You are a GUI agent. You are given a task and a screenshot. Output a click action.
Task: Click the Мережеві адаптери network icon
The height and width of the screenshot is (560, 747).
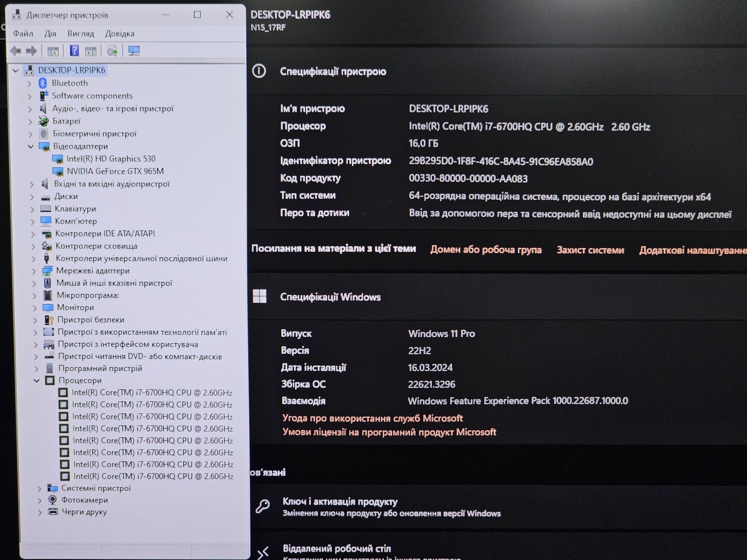tap(47, 271)
